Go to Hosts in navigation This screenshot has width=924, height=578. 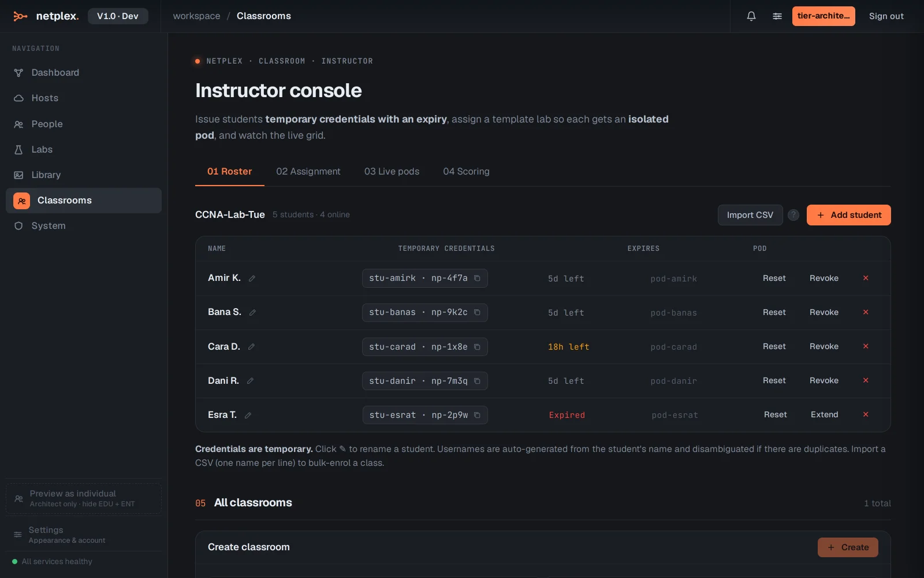84,98
